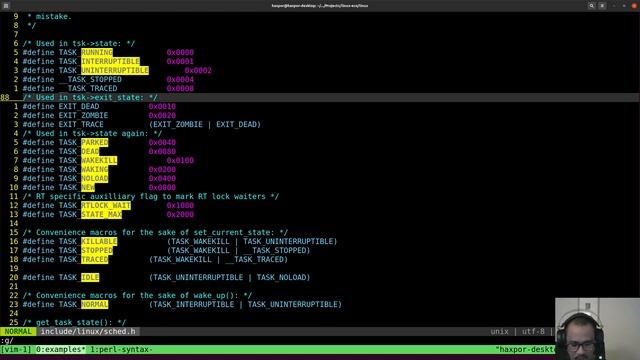Click EXIT_ZOMBIE in its define line

(83, 115)
